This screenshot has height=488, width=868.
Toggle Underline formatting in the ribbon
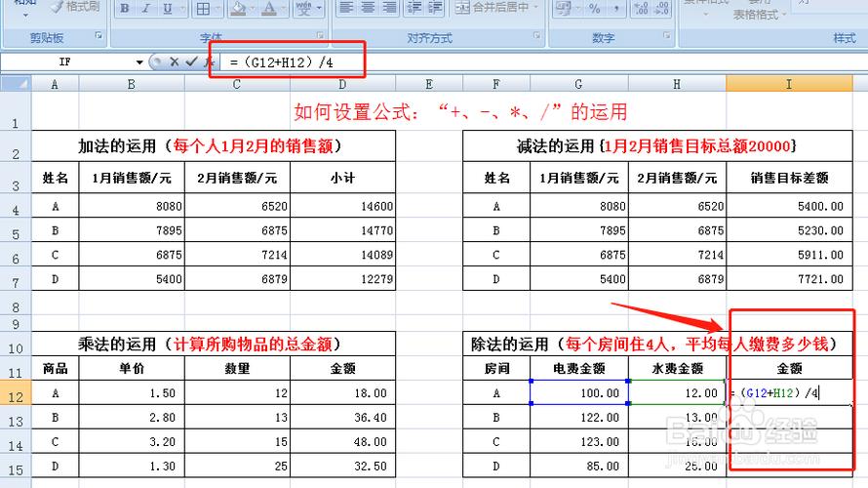167,8
